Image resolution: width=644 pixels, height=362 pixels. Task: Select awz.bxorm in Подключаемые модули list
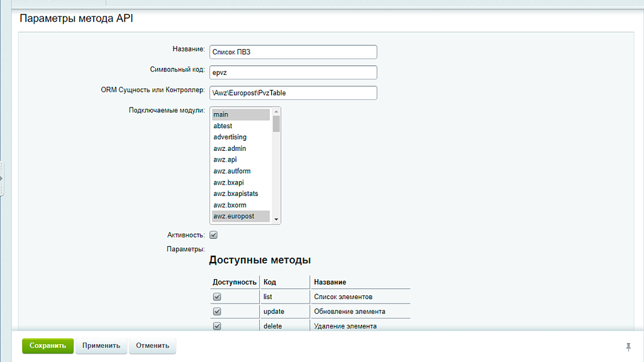pyautogui.click(x=241, y=205)
